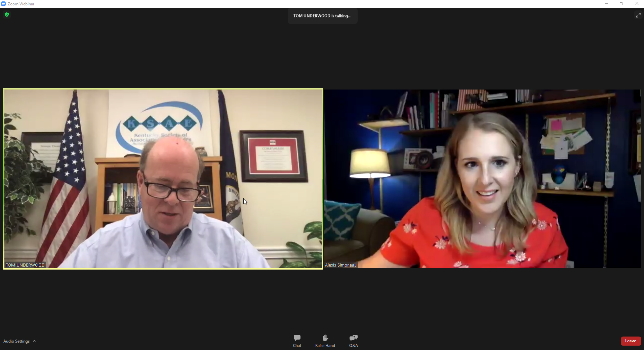This screenshot has width=644, height=350.
Task: Leave the webinar with the red button
Action: point(630,341)
